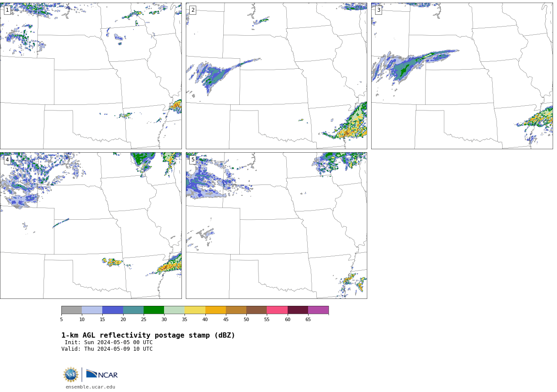Click the panel number label 1

7,10
